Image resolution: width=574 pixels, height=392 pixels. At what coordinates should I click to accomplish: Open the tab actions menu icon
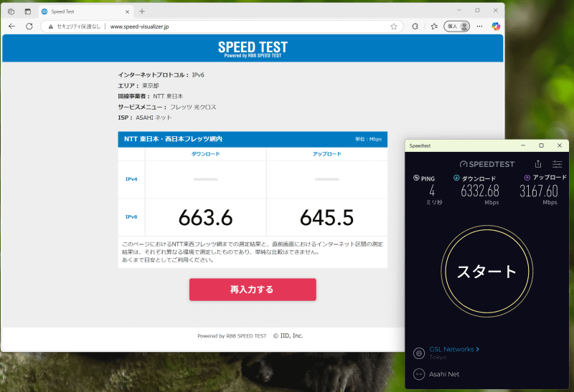click(x=28, y=11)
